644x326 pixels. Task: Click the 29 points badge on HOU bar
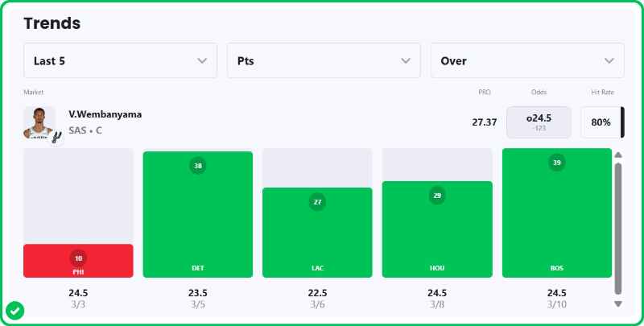[x=437, y=196]
